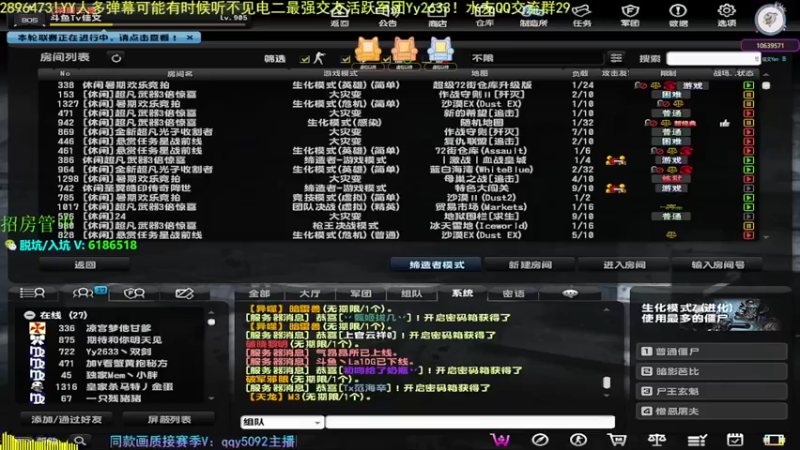Open the 仓库 storage icon
Screen dimensions: 800x450
click(484, 15)
